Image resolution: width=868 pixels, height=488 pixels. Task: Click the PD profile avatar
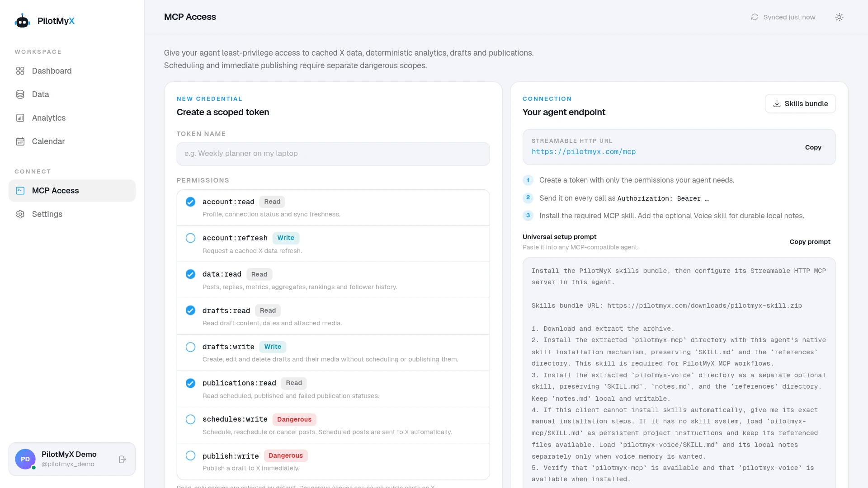pos(25,459)
